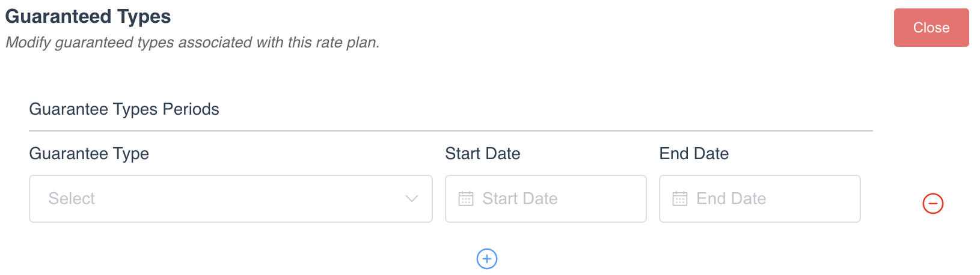This screenshot has height=275, width=980.
Task: Click the "Start Date" label above the field
Action: coord(483,154)
